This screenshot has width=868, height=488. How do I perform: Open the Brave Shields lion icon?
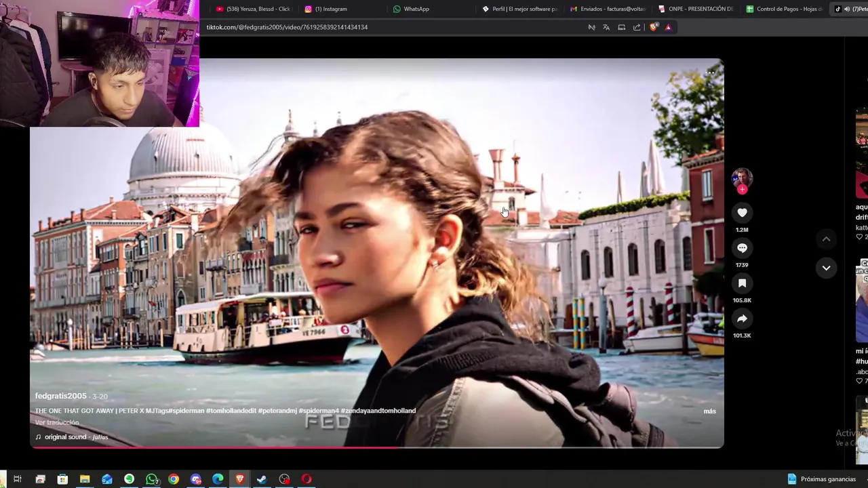(x=654, y=27)
